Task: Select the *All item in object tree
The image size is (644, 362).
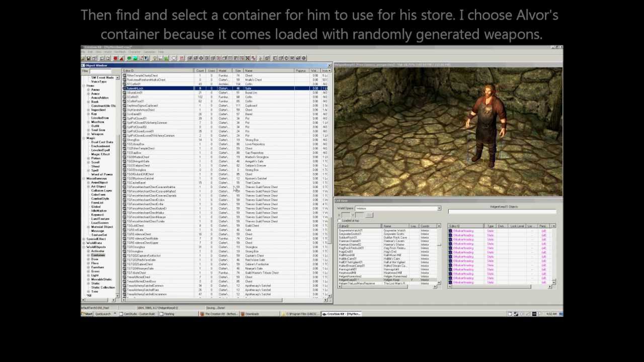Action: tap(90, 295)
